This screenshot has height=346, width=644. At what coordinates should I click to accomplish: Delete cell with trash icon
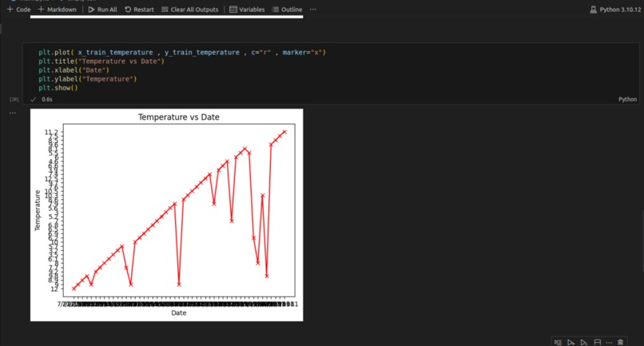point(620,342)
